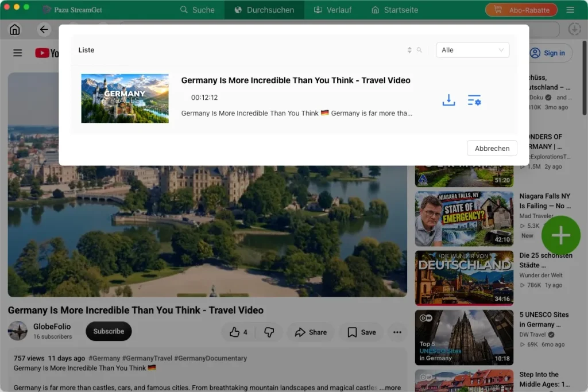The height and width of the screenshot is (392, 588).
Task: Expand description with ...more
Action: tap(390, 387)
